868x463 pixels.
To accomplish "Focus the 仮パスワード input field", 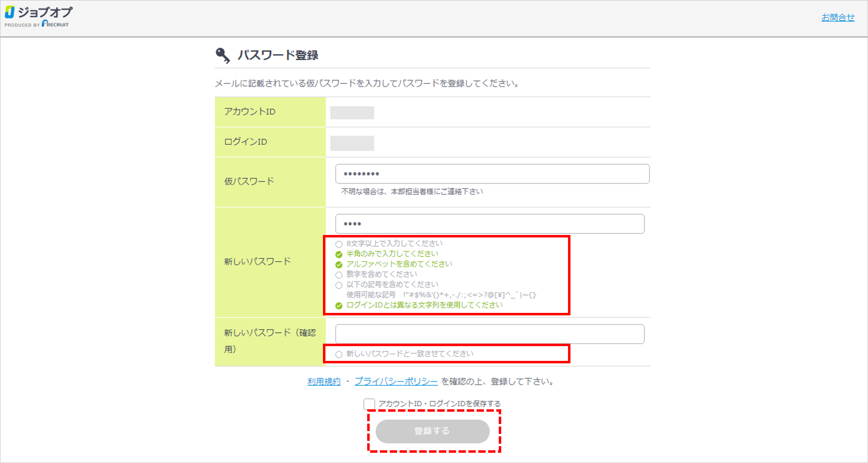I will (x=492, y=174).
